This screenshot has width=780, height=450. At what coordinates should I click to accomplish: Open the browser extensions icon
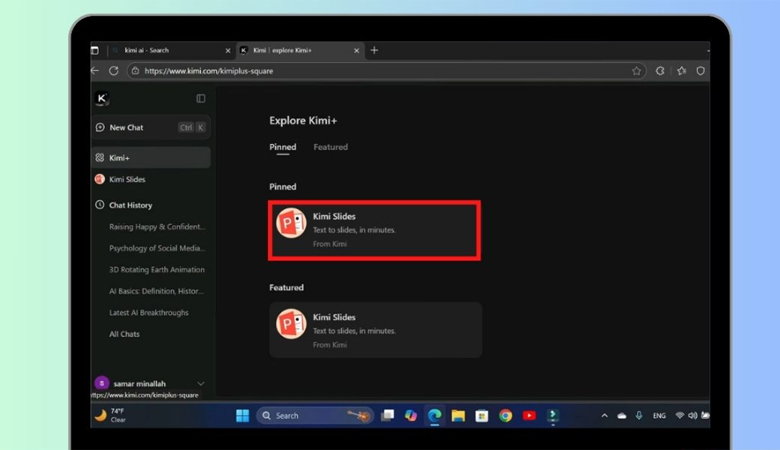pos(660,71)
